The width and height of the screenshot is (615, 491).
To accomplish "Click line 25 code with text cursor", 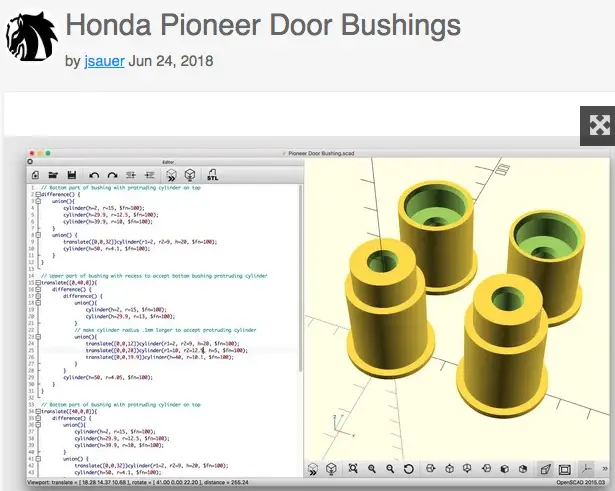I will pos(167,351).
